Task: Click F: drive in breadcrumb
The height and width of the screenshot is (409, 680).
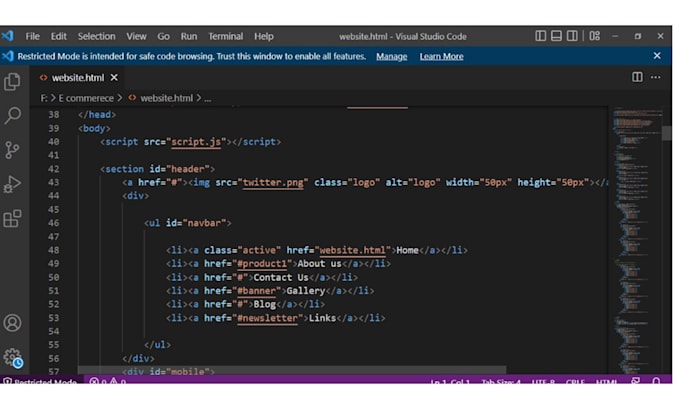Action: (x=44, y=98)
